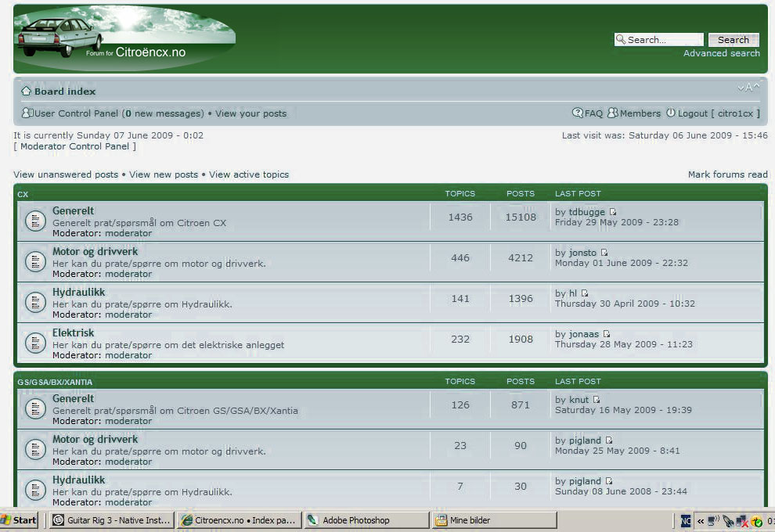Open the GS/GSA/BX/XANTIA category header link
This screenshot has height=532, width=775.
pos(55,382)
